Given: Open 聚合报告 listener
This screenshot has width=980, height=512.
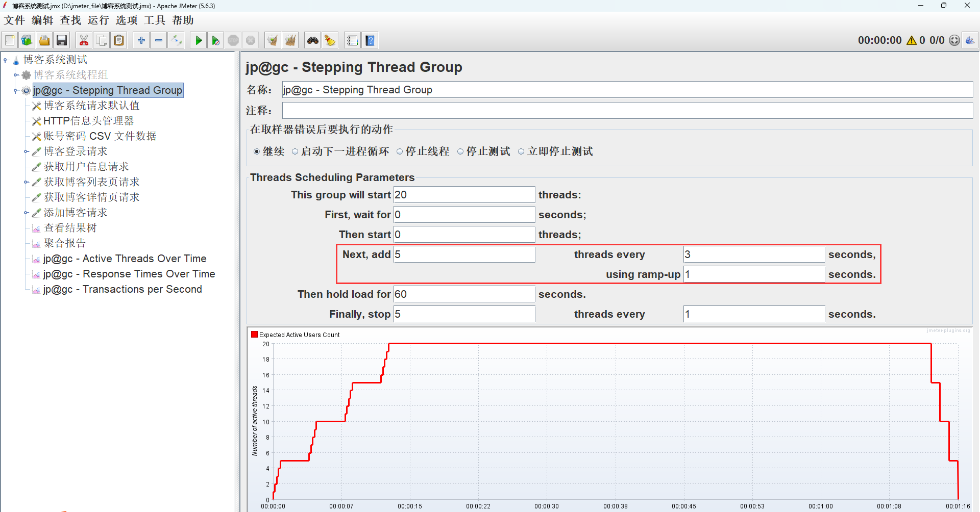Looking at the screenshot, I should coord(65,243).
